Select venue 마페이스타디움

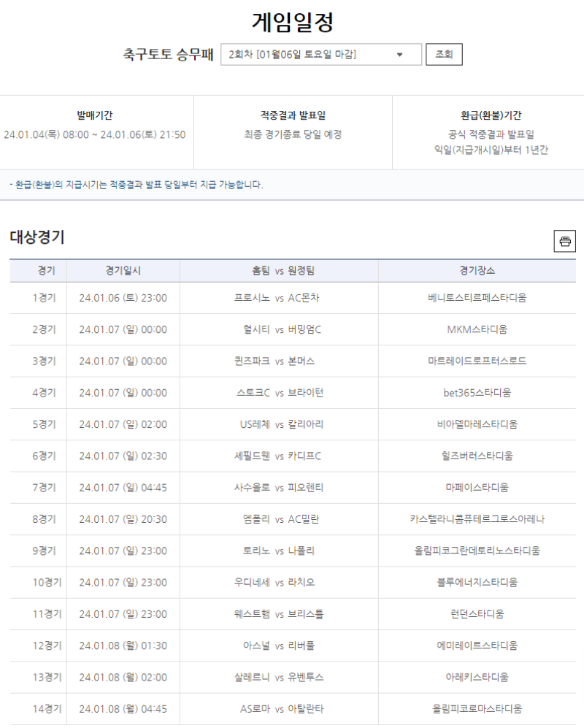[477, 488]
